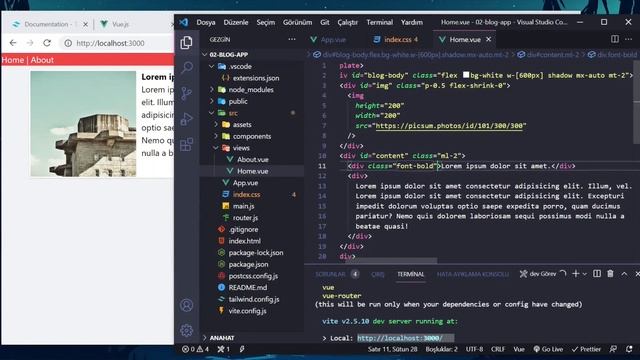The width and height of the screenshot is (640, 360).
Task: Add a new terminal with plus icon
Action: (x=576, y=274)
